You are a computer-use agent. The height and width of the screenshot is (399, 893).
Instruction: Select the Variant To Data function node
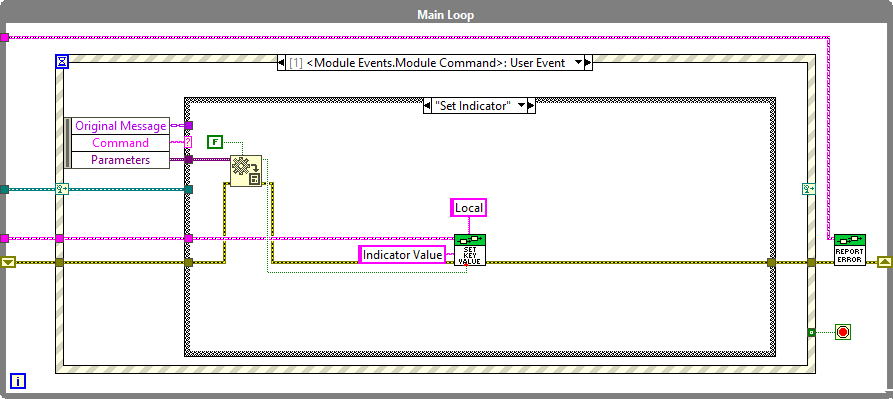pos(246,171)
